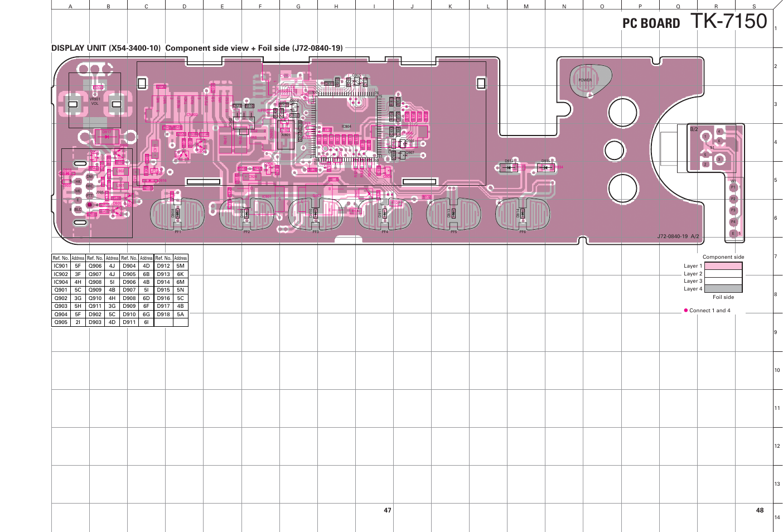Click the Q901 table cell
The image size is (783, 532).
click(61, 290)
